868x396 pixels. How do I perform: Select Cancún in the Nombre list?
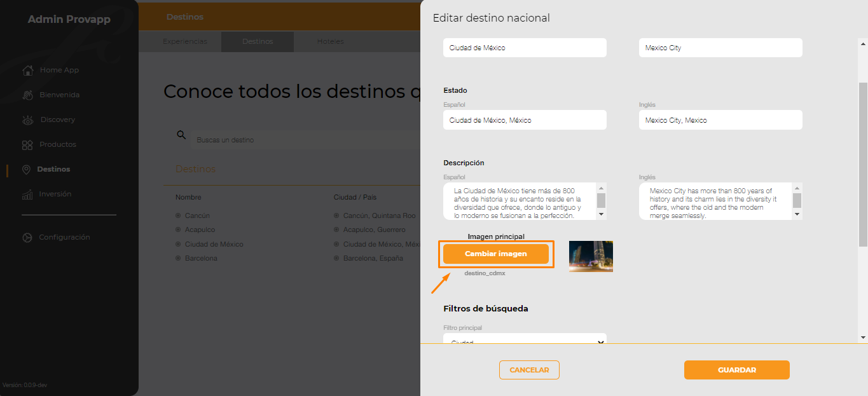pyautogui.click(x=197, y=215)
